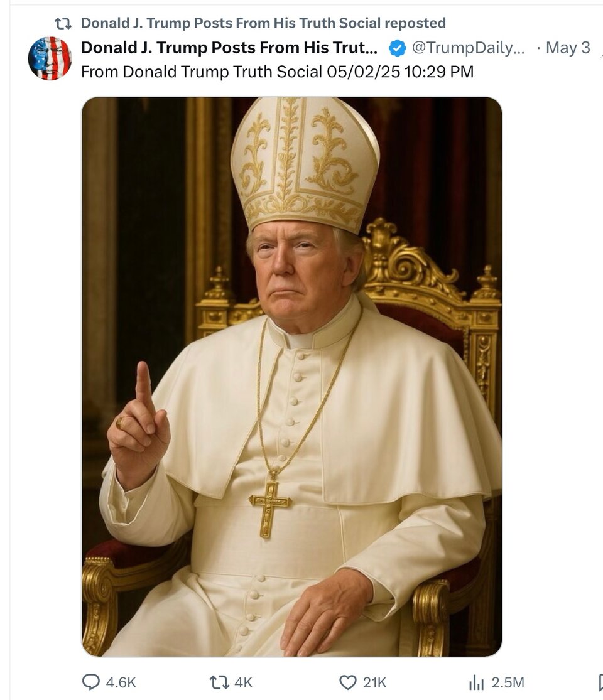Click the post text dated 05/02/25 10:29 PM
Screen dimensions: 603x700
click(277, 72)
